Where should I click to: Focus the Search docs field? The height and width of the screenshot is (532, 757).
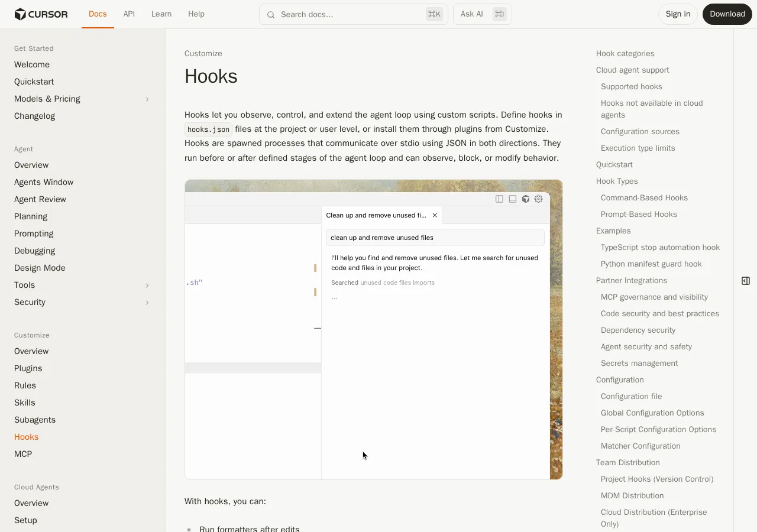click(354, 14)
